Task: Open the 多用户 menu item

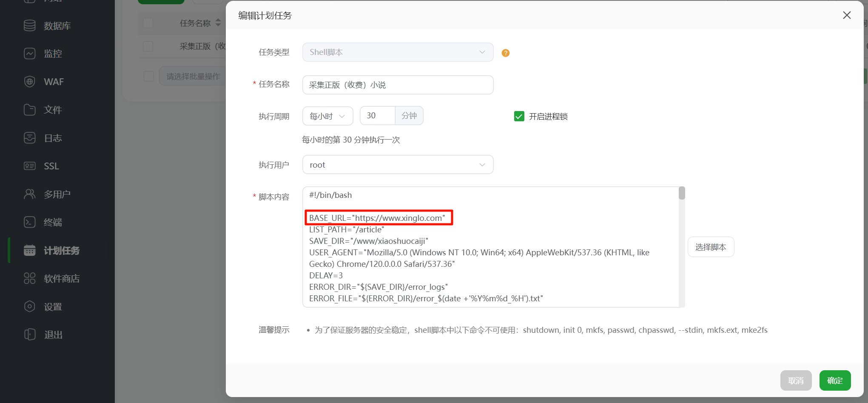Action: [57, 194]
